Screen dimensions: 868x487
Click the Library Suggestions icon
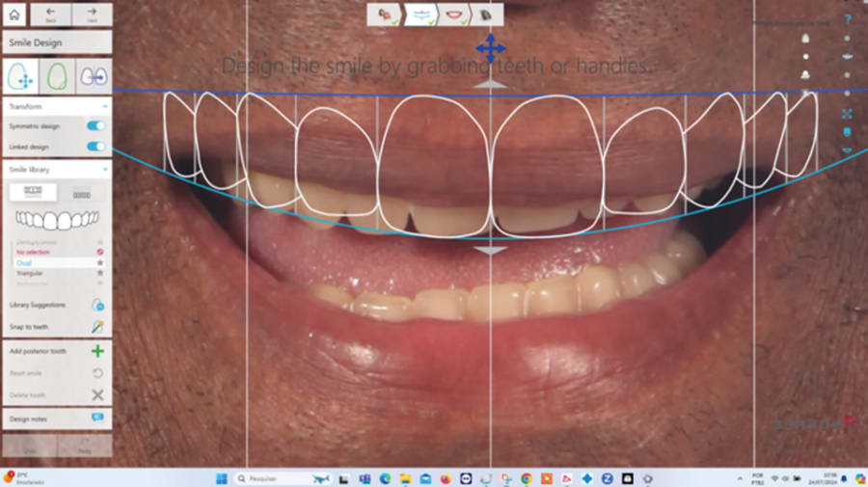[98, 305]
